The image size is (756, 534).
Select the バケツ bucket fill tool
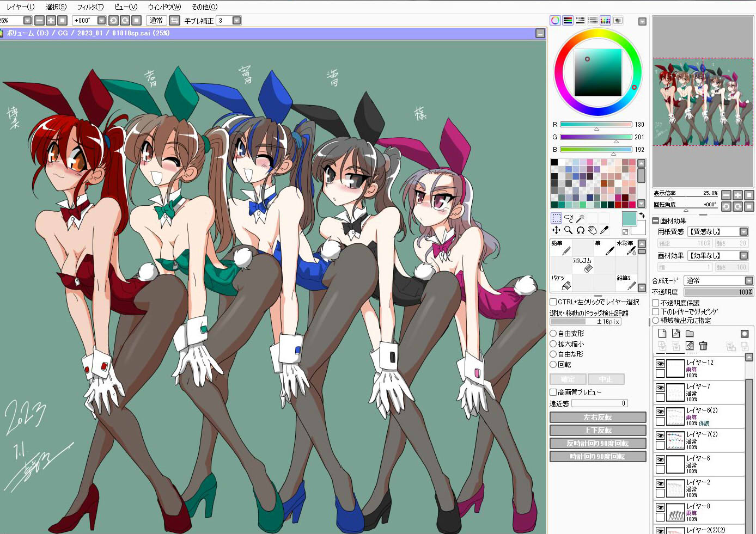[560, 282]
